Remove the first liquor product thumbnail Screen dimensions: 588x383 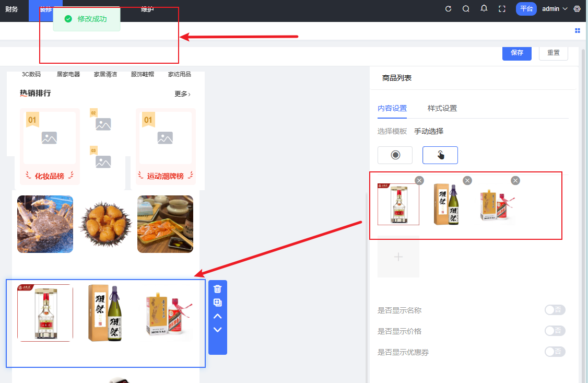pyautogui.click(x=419, y=180)
